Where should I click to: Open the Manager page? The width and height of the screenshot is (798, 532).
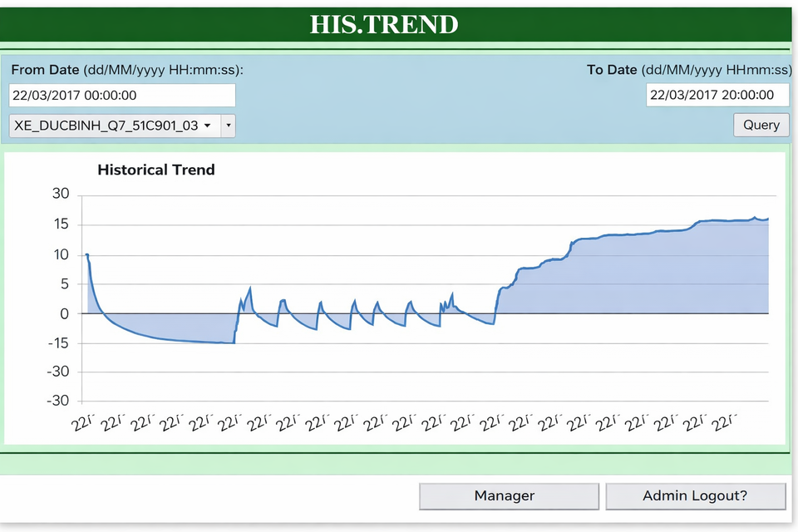point(504,496)
